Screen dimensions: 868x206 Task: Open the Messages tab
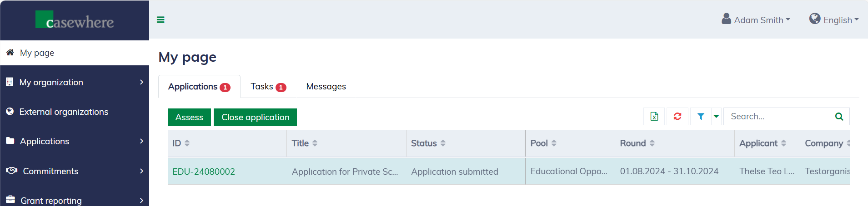coord(326,87)
